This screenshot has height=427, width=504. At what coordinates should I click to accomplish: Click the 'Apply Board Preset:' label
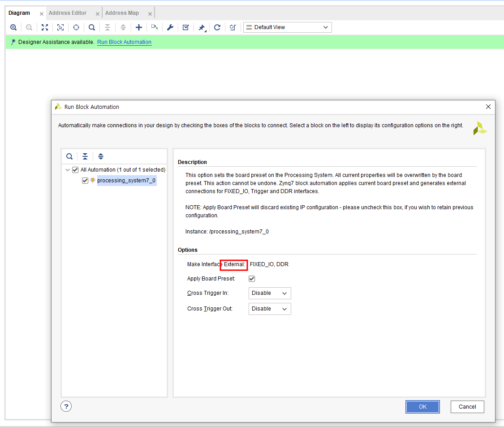tap(211, 279)
